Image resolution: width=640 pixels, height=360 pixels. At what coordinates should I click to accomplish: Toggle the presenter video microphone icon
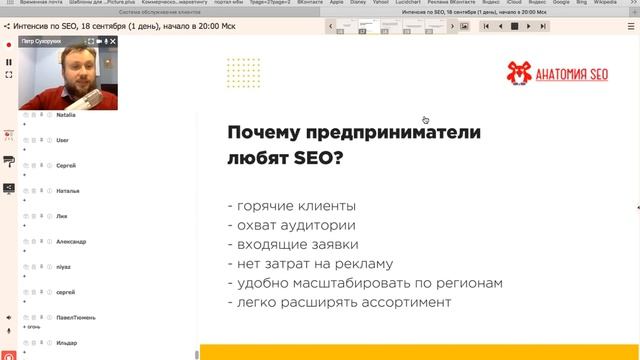[x=106, y=41]
